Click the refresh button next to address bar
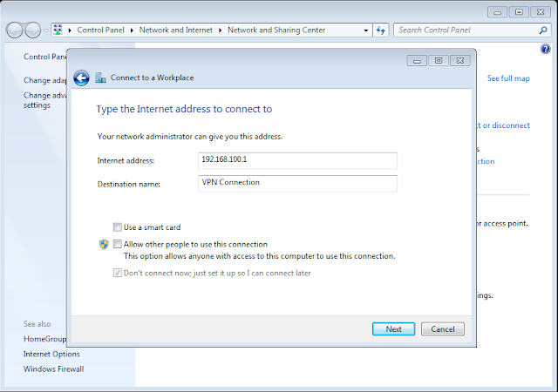The width and height of the screenshot is (558, 392). 381,30
